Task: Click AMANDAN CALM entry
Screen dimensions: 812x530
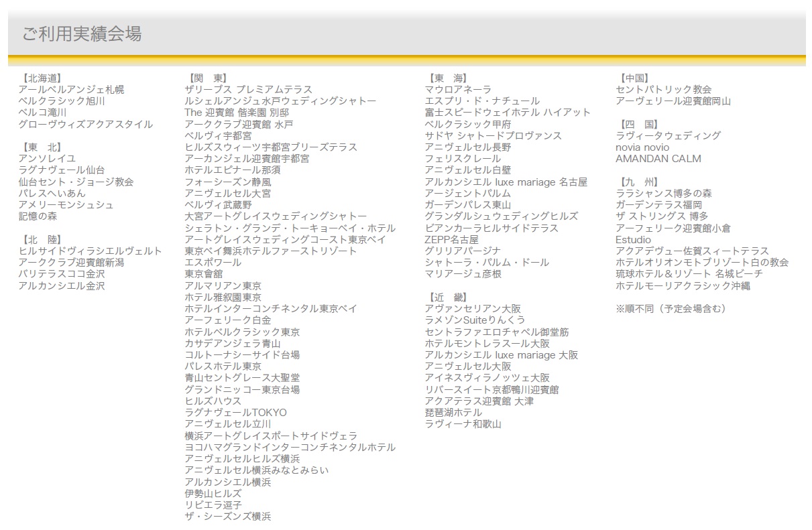Action: coord(658,158)
